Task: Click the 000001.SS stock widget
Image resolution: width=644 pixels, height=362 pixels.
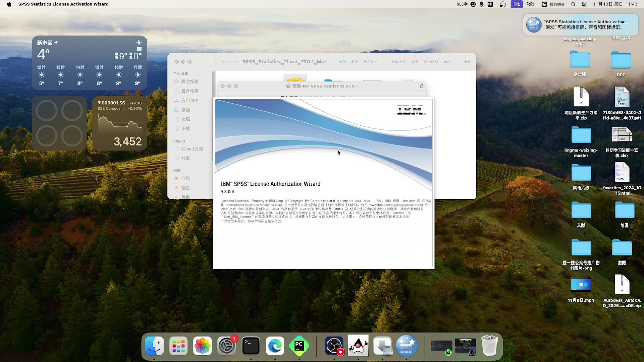Action: (120, 123)
